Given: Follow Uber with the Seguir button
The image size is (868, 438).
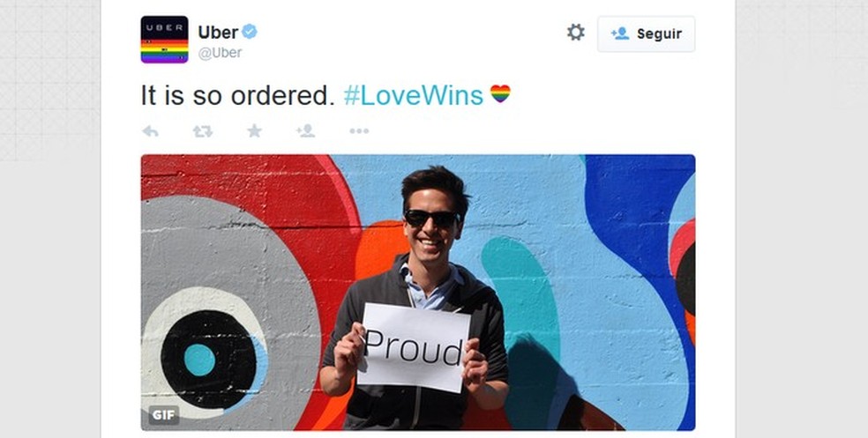Looking at the screenshot, I should (x=646, y=33).
